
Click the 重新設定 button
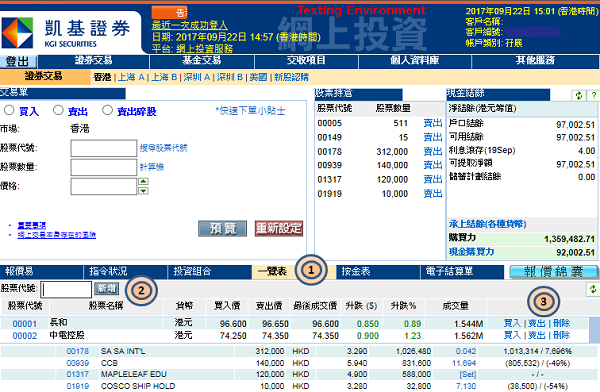coord(279,229)
